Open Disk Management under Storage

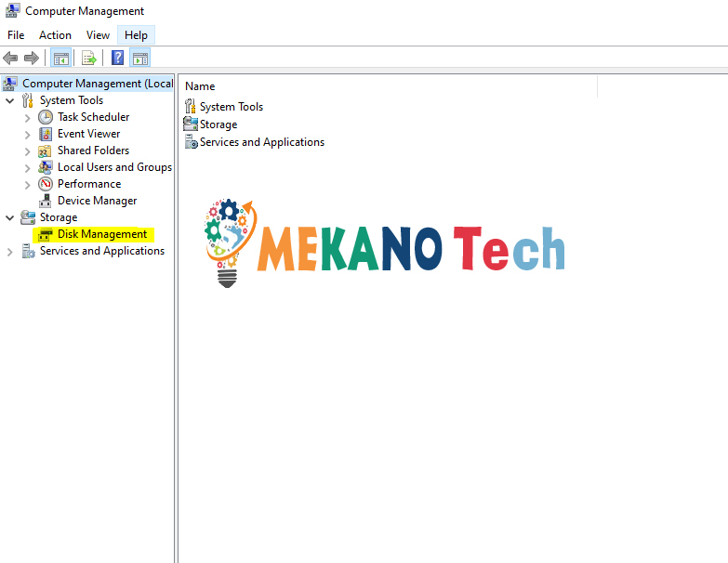(102, 234)
